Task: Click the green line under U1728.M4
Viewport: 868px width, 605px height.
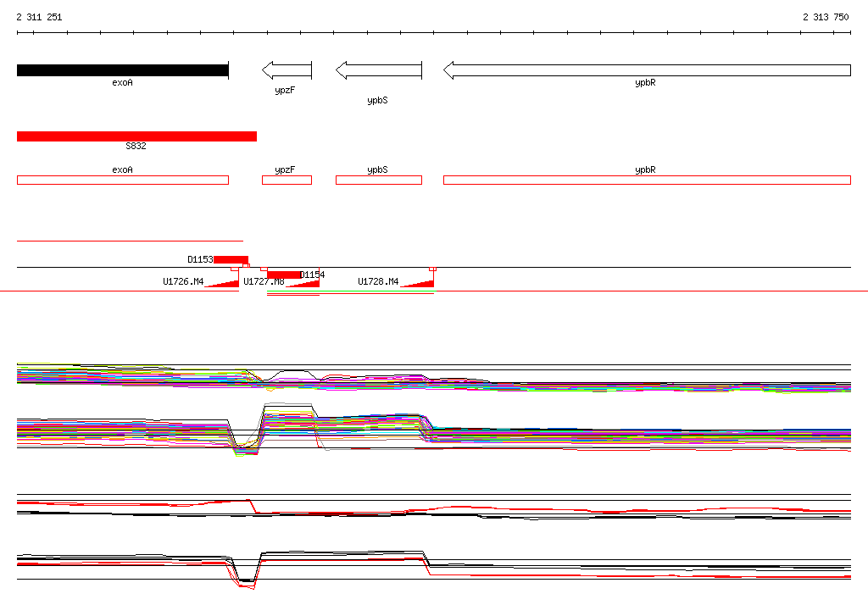Action: tap(351, 291)
